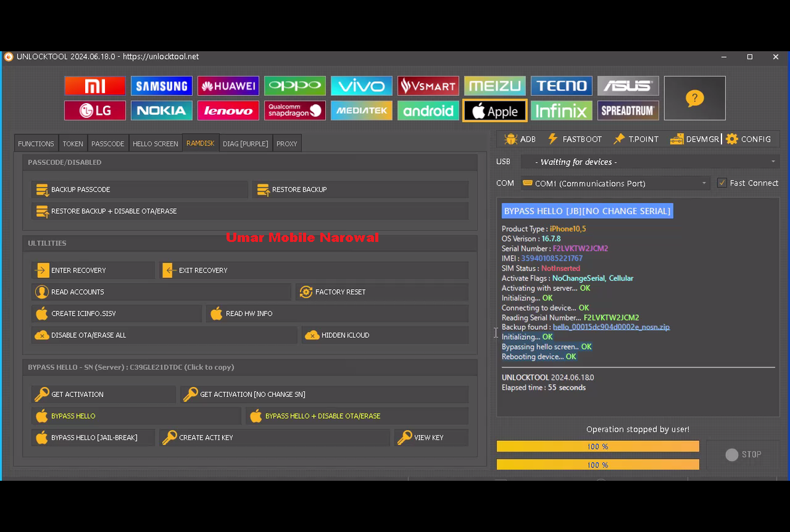Expand the USB Waiting for devices dropdown

pyautogui.click(x=650, y=162)
